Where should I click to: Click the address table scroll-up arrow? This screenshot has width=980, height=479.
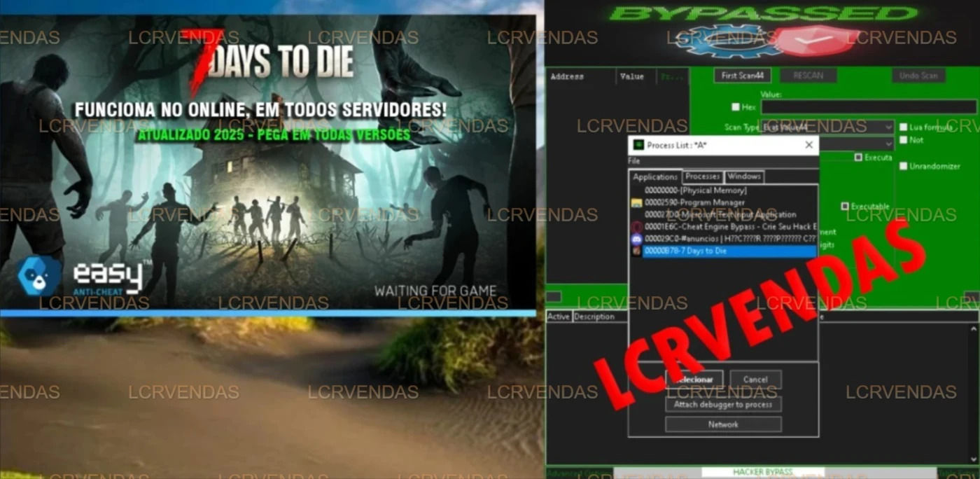(973, 328)
